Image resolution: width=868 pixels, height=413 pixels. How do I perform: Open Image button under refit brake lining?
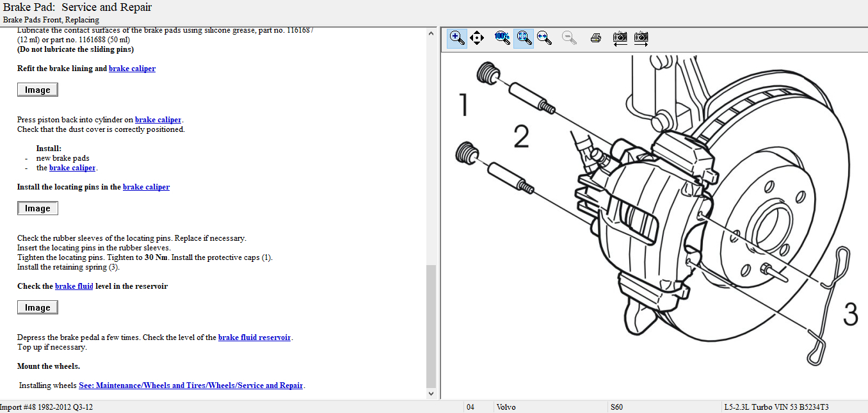[38, 90]
